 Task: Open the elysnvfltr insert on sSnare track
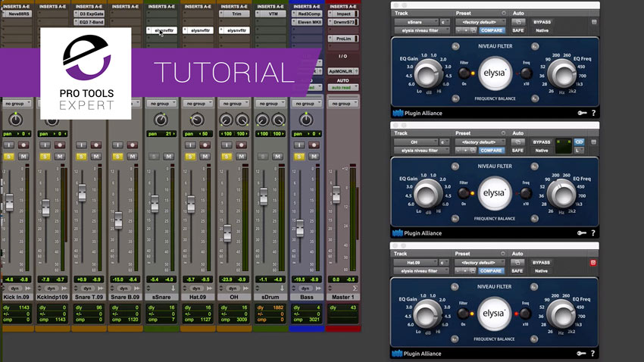pyautogui.click(x=161, y=30)
